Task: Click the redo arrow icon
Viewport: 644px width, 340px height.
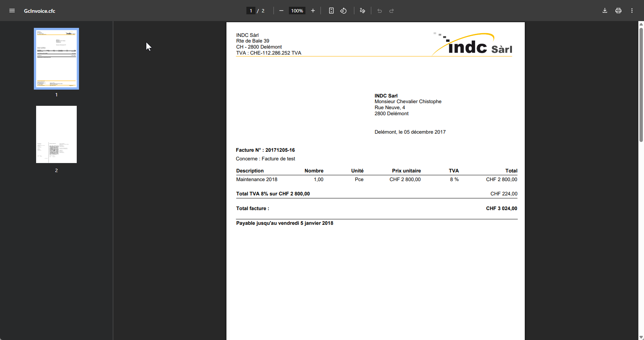Action: [x=392, y=11]
